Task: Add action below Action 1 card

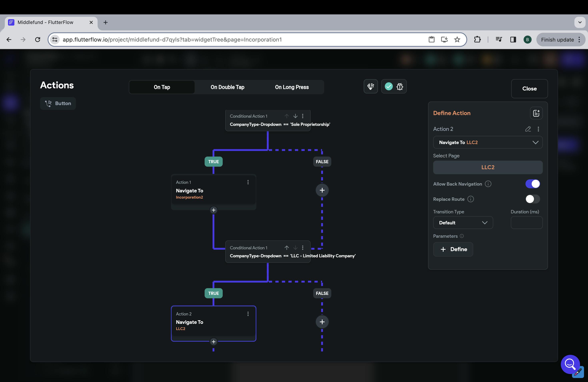Action: [x=213, y=210]
